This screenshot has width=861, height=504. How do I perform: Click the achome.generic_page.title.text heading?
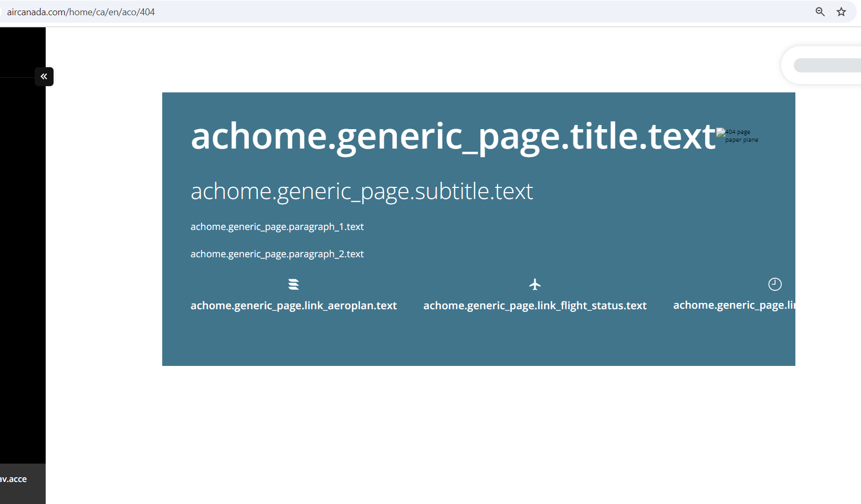(x=453, y=136)
